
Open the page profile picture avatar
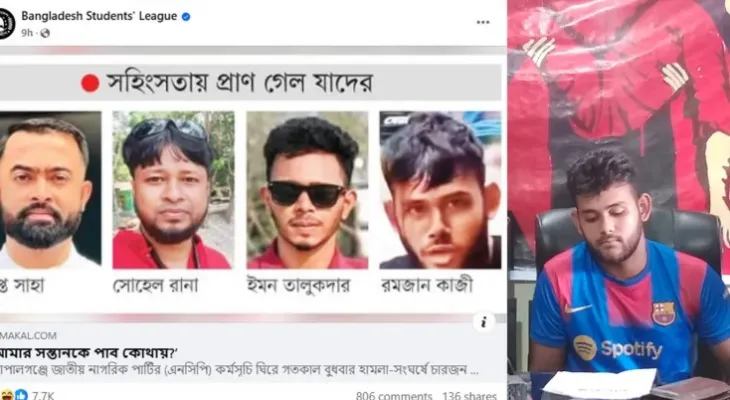click(7, 23)
